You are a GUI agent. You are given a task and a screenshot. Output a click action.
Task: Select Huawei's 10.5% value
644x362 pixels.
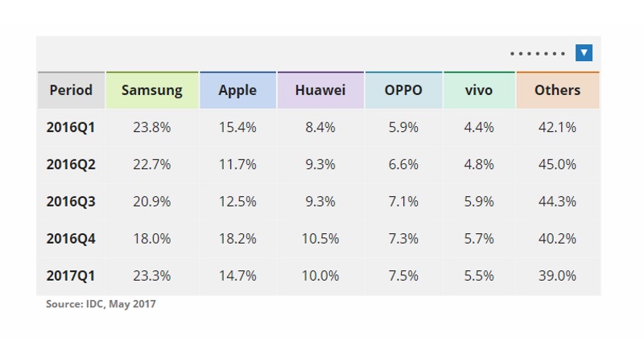pyautogui.click(x=320, y=239)
